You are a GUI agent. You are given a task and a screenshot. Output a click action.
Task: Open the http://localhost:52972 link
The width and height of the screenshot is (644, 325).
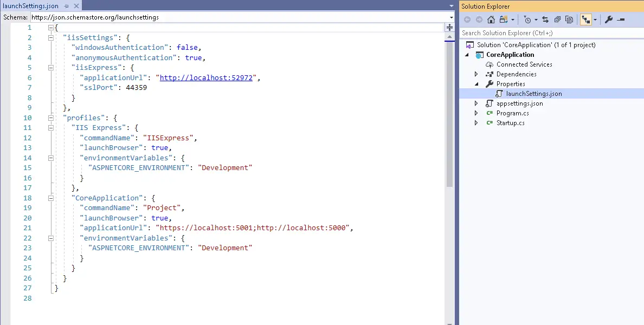[x=206, y=77]
